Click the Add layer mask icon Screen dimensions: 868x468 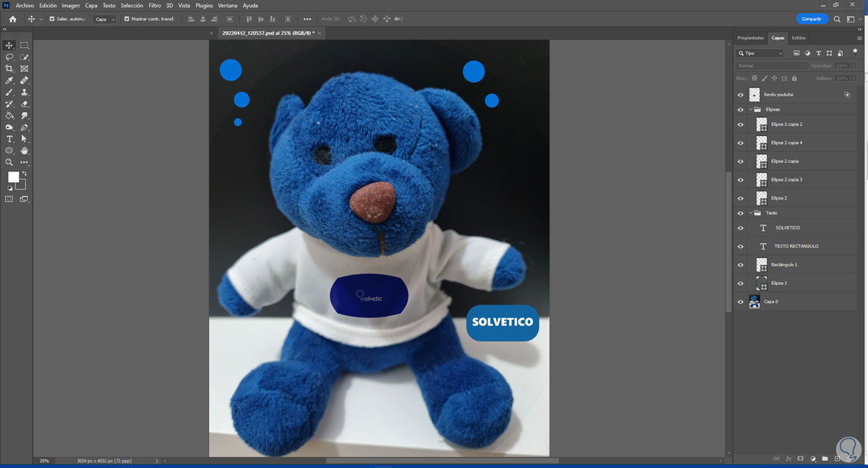click(x=800, y=459)
